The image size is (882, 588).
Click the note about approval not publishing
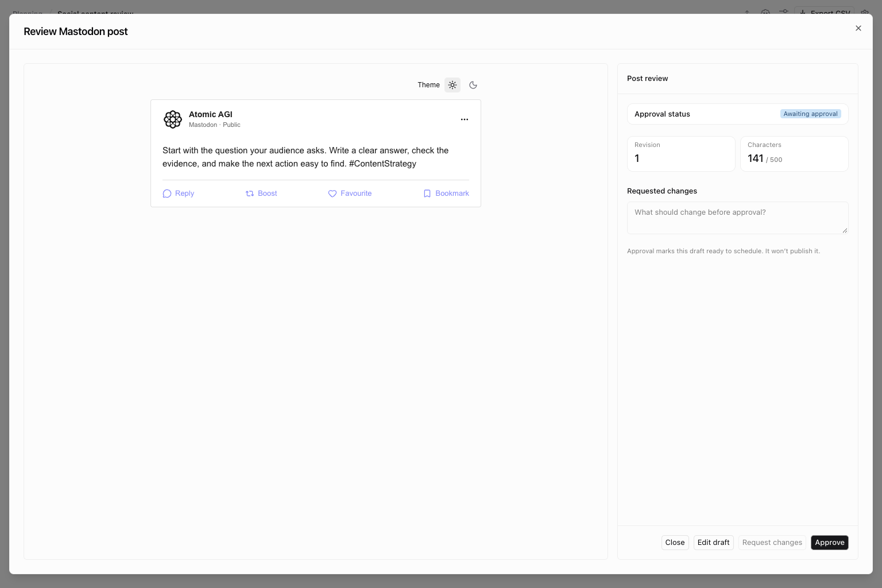pyautogui.click(x=724, y=251)
